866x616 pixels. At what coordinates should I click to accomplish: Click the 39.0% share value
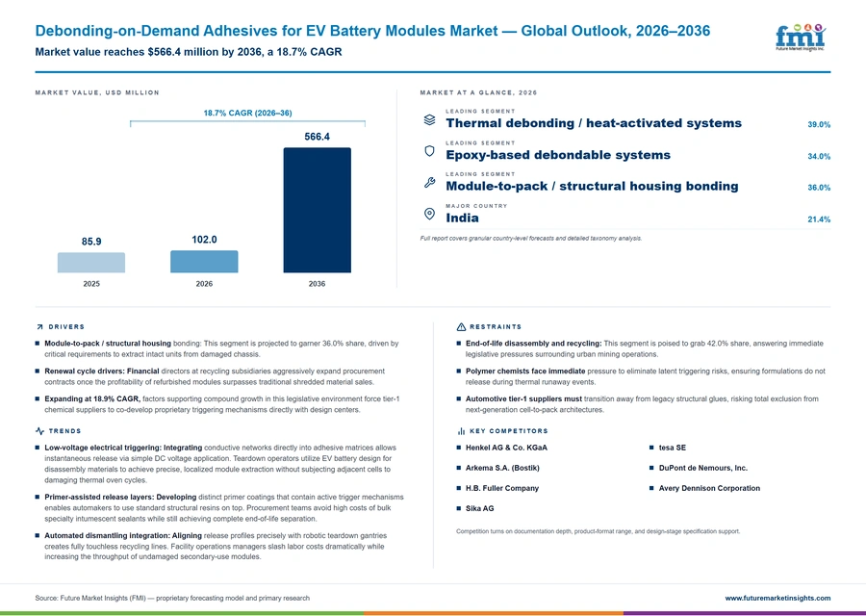click(x=819, y=125)
